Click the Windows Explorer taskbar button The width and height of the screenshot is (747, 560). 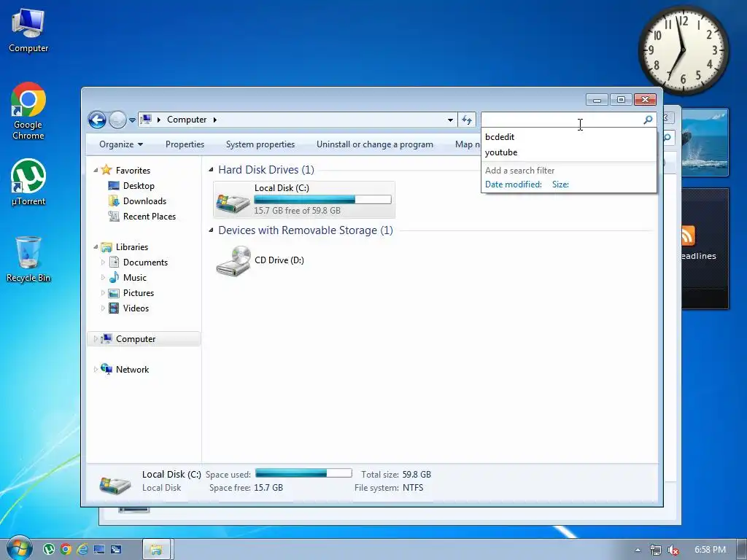pos(156,550)
